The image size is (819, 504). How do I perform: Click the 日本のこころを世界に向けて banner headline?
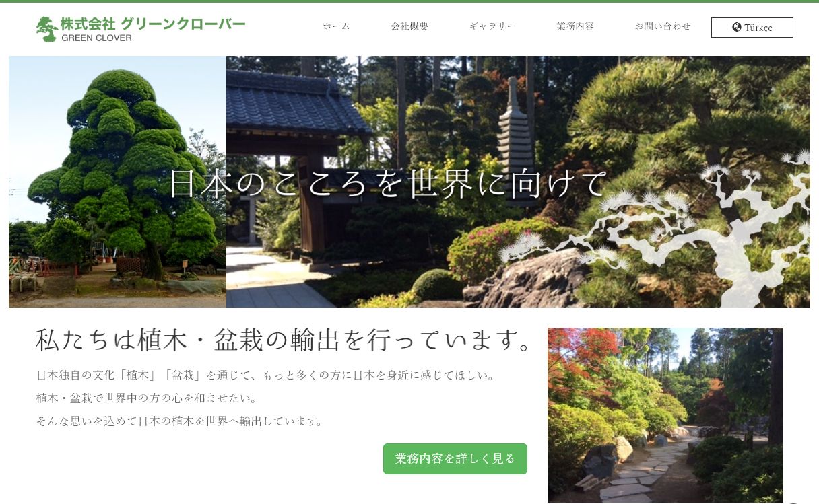tap(388, 183)
